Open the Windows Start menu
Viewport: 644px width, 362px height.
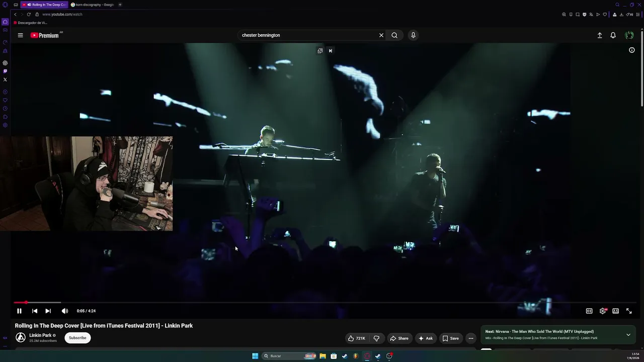pos(255,356)
